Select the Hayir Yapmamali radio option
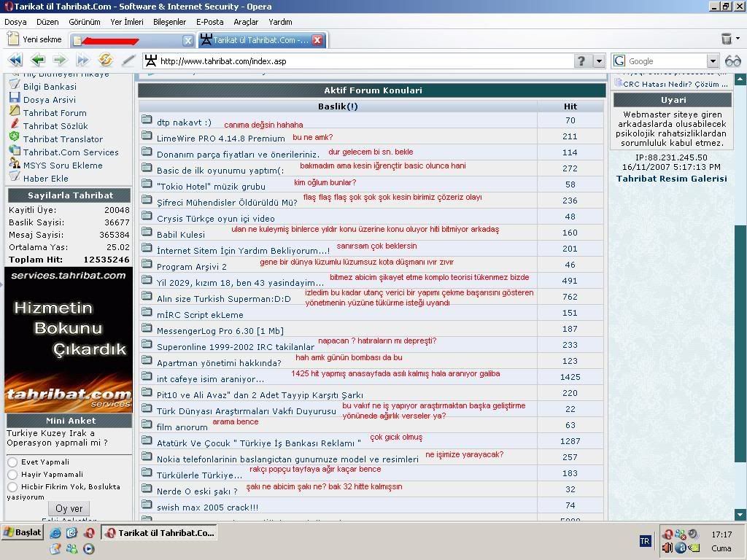The height and width of the screenshot is (560, 747). 13,474
